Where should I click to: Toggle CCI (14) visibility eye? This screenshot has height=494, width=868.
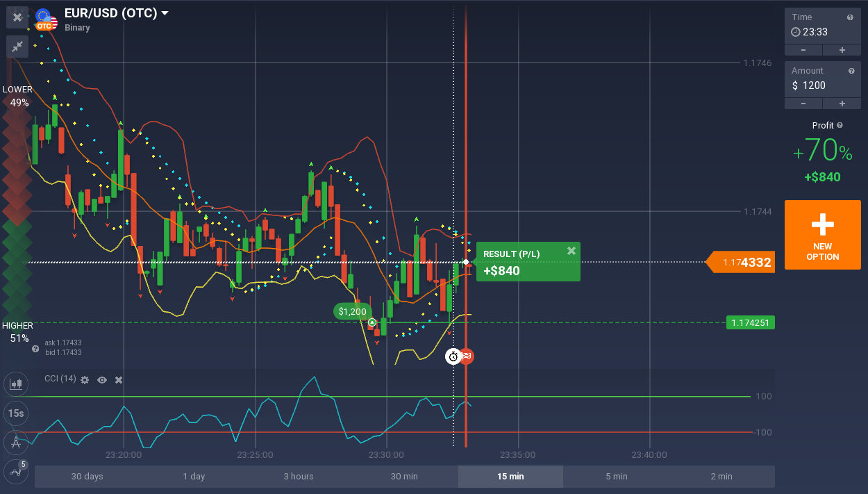point(102,380)
